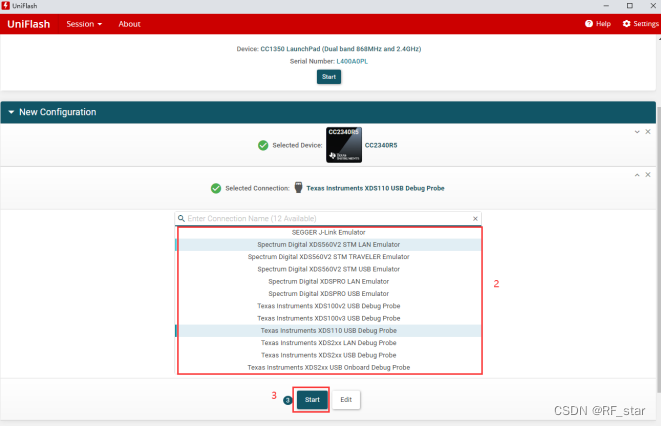The height and width of the screenshot is (426, 661).
Task: Select Texas Instruments XDS2xx USB Debug Probe
Action: pyautogui.click(x=328, y=355)
